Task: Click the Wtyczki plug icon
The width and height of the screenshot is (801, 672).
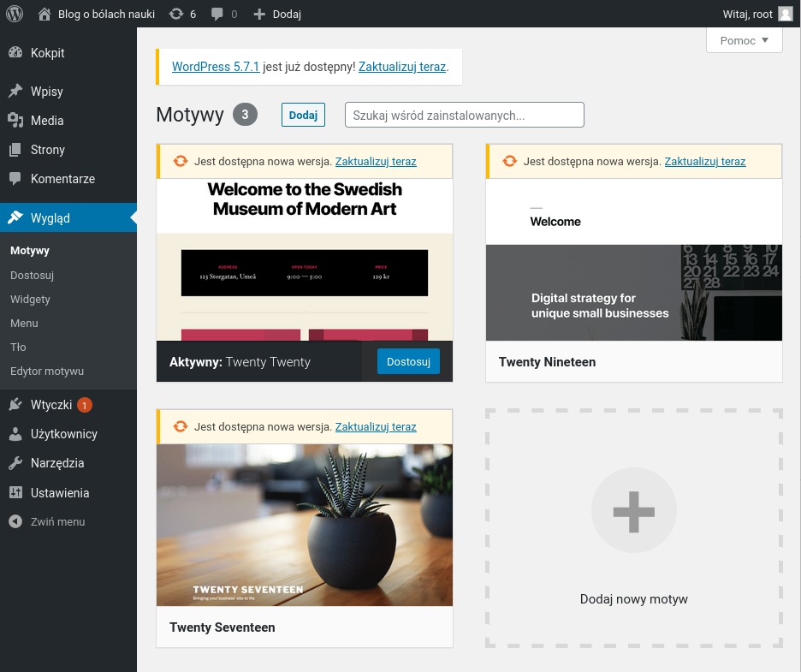Action: click(16, 404)
